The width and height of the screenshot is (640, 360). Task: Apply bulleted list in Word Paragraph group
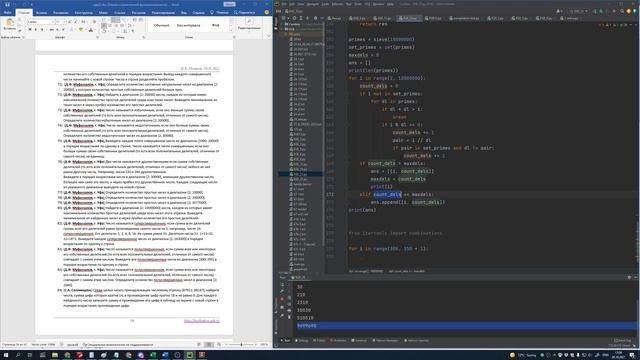[x=104, y=19]
